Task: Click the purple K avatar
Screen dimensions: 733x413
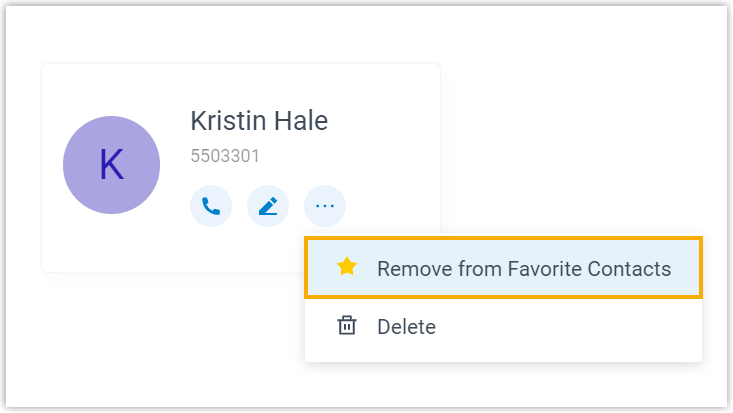Action: coord(112,165)
